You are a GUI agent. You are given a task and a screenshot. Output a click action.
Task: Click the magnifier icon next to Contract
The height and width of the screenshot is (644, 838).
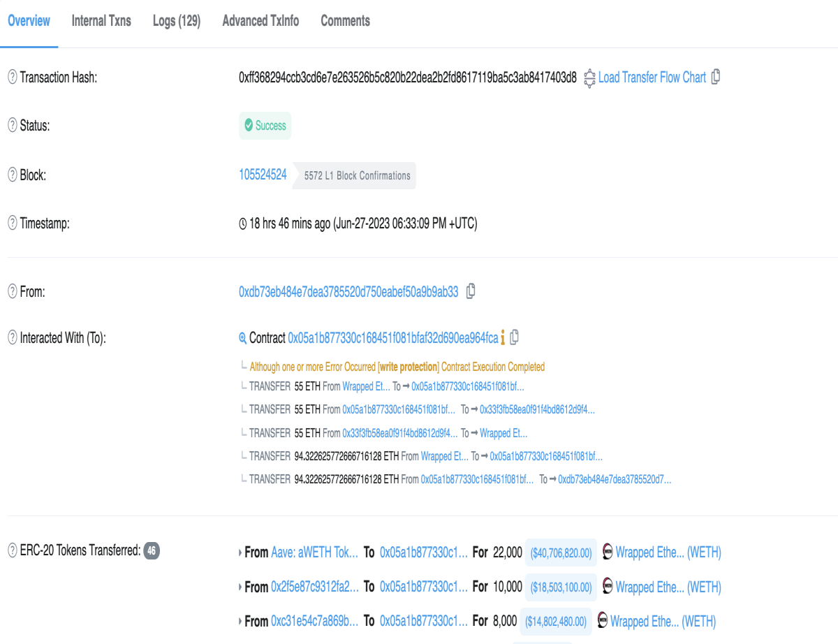point(243,338)
